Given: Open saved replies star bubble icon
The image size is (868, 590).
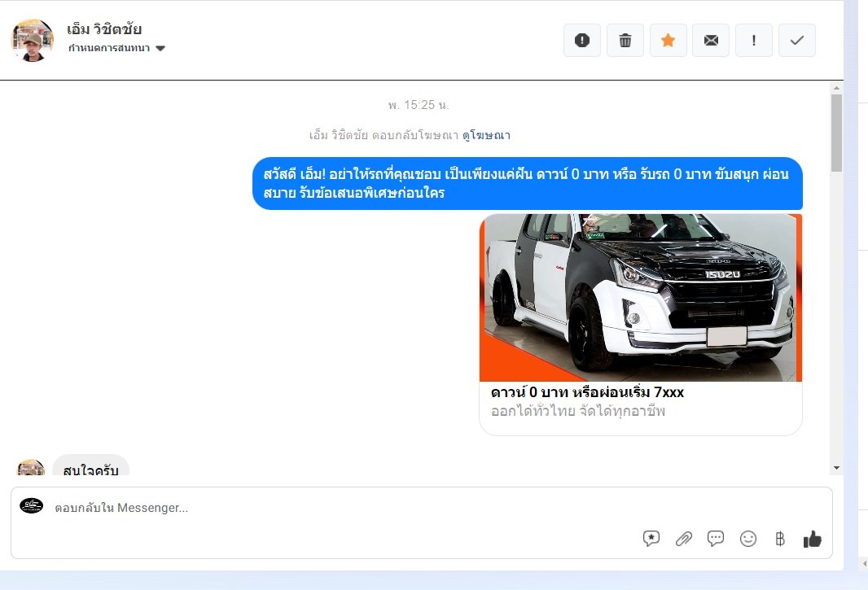Looking at the screenshot, I should pos(651,539).
